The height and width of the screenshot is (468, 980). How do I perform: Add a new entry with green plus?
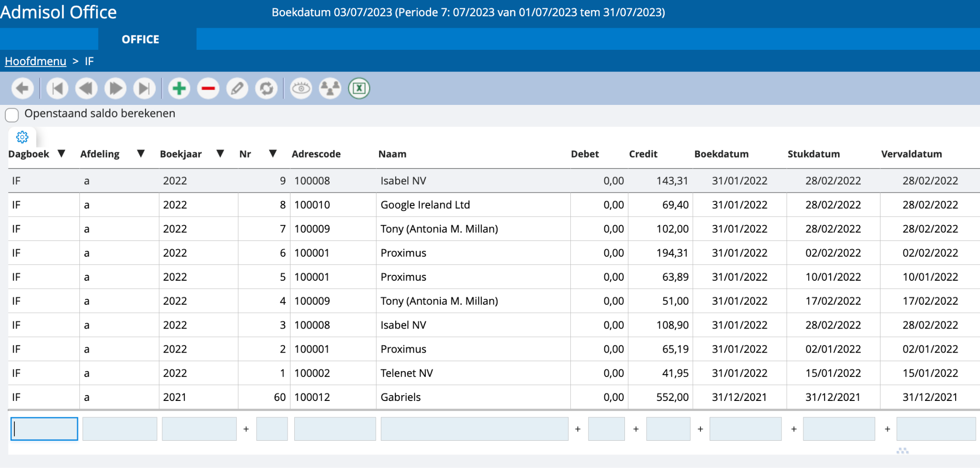(x=179, y=89)
